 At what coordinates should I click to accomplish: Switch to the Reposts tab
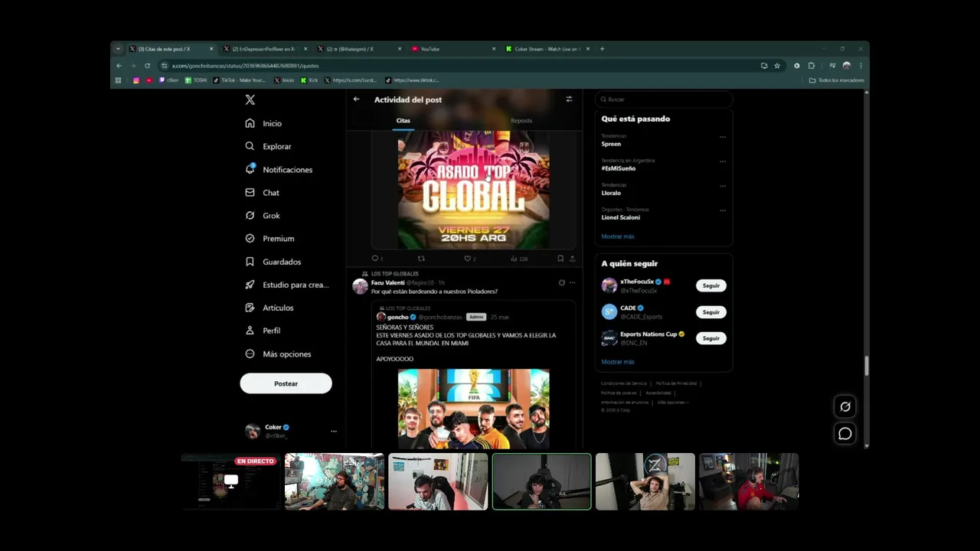tap(521, 121)
